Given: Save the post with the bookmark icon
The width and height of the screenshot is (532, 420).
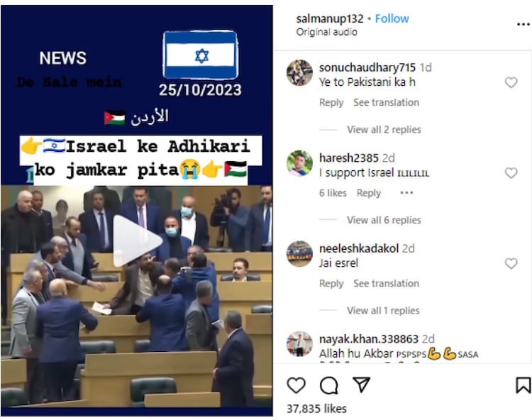Looking at the screenshot, I should (523, 385).
